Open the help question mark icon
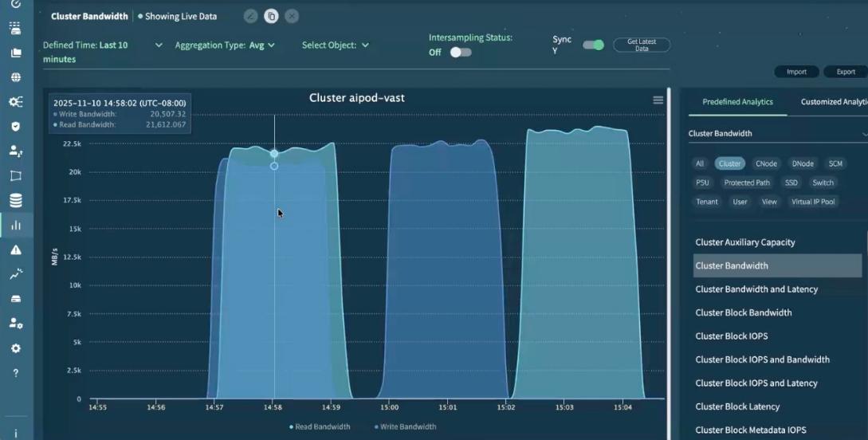The height and width of the screenshot is (440, 868). click(15, 373)
